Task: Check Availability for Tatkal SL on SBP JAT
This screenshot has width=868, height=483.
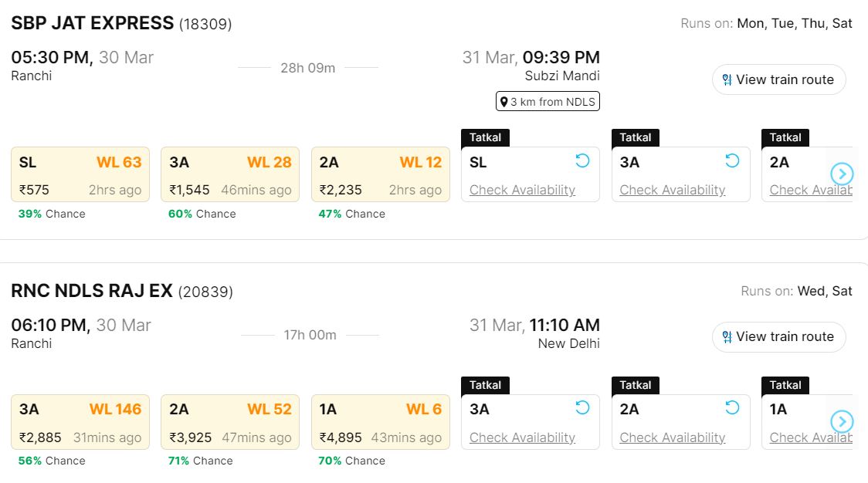Action: (522, 190)
